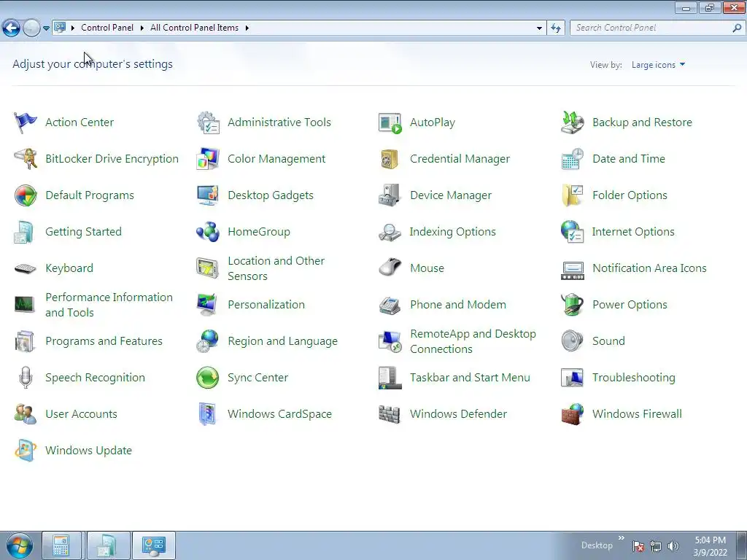Screen dimensions: 747x560
Task: Open the Administrative Tools gear icon
Action: pyautogui.click(x=208, y=122)
